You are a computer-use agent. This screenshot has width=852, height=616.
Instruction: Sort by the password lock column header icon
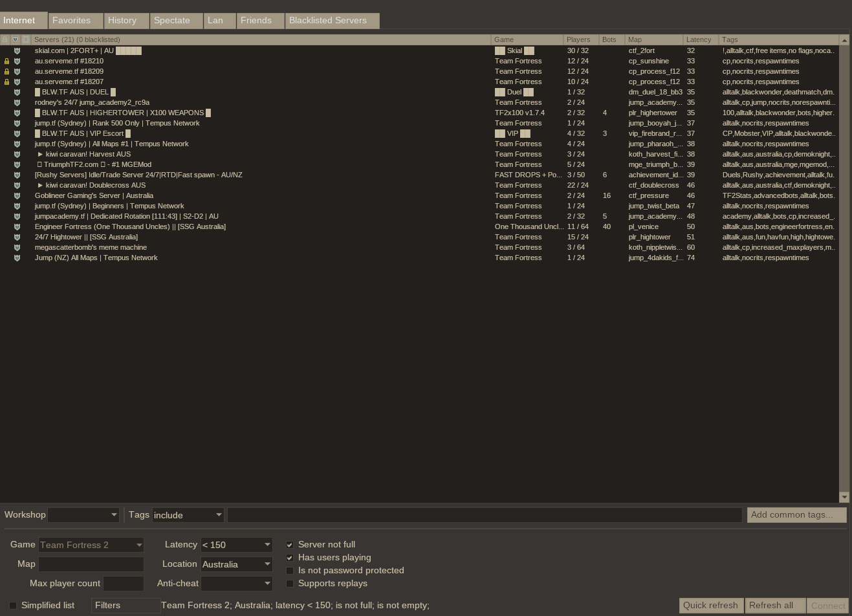pyautogui.click(x=5, y=39)
